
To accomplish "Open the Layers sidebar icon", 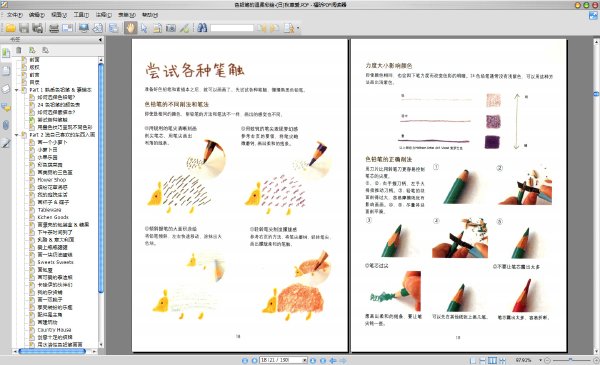I will click(x=6, y=89).
